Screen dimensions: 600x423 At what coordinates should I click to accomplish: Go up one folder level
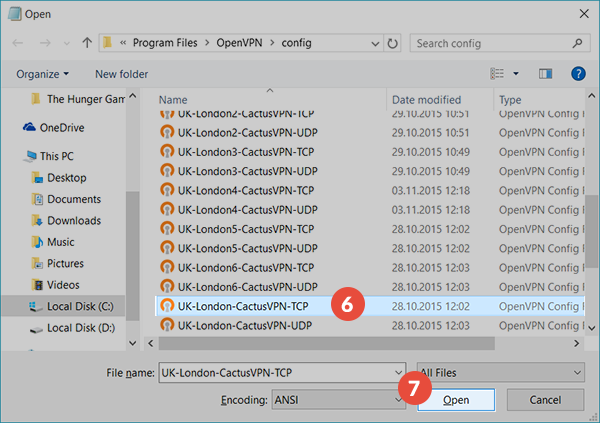click(x=87, y=42)
